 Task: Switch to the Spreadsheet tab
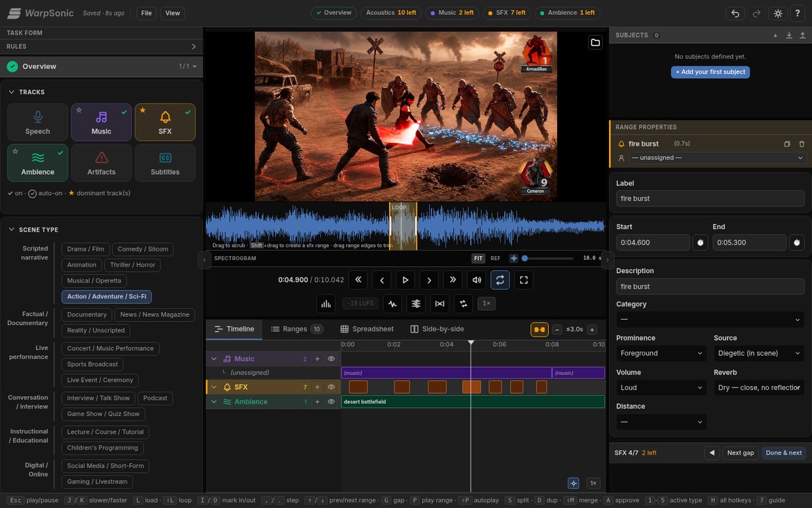(367, 329)
